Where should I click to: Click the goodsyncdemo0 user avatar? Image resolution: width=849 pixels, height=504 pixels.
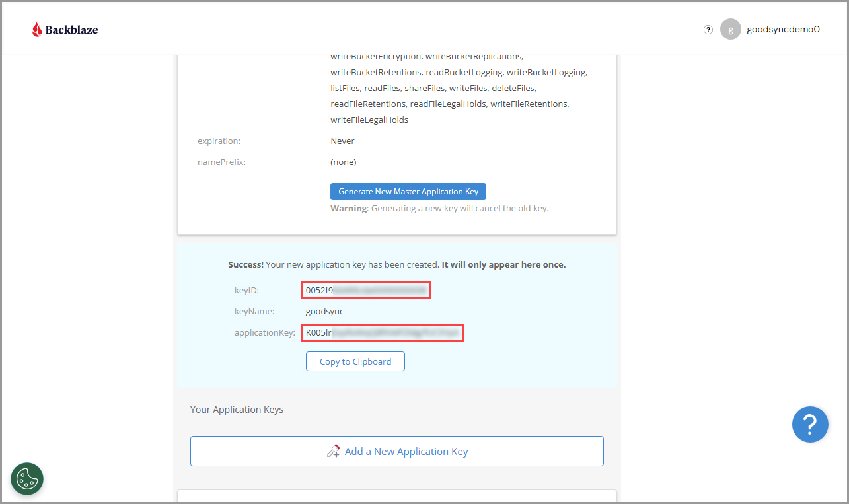coord(730,29)
